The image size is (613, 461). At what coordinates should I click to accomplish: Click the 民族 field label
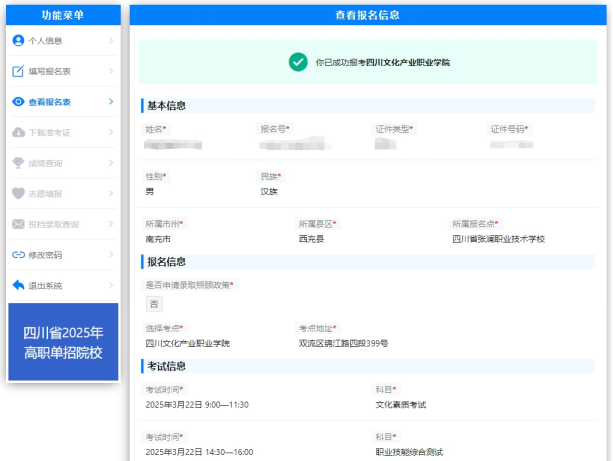(x=271, y=176)
